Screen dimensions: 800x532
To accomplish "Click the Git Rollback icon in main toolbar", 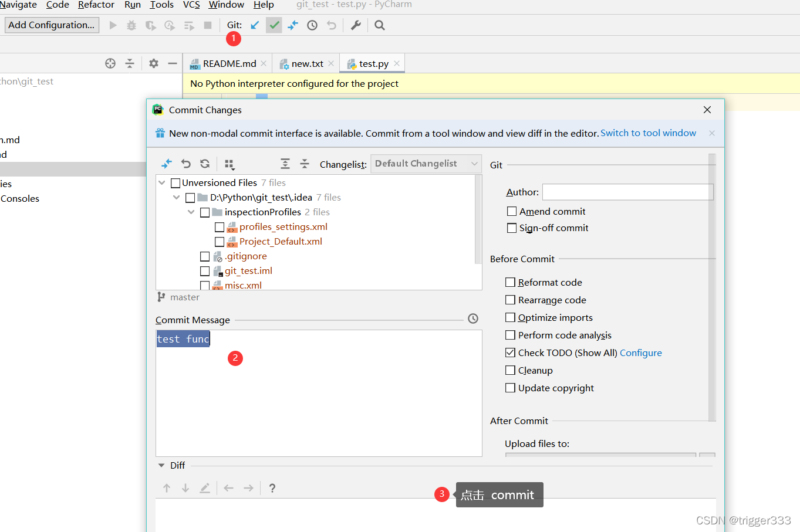I will [332, 25].
